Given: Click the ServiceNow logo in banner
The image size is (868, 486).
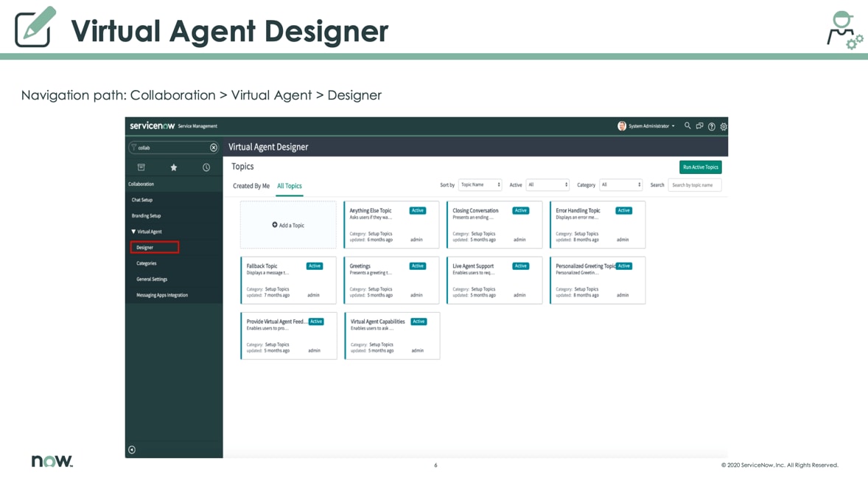Looking at the screenshot, I should pos(153,126).
